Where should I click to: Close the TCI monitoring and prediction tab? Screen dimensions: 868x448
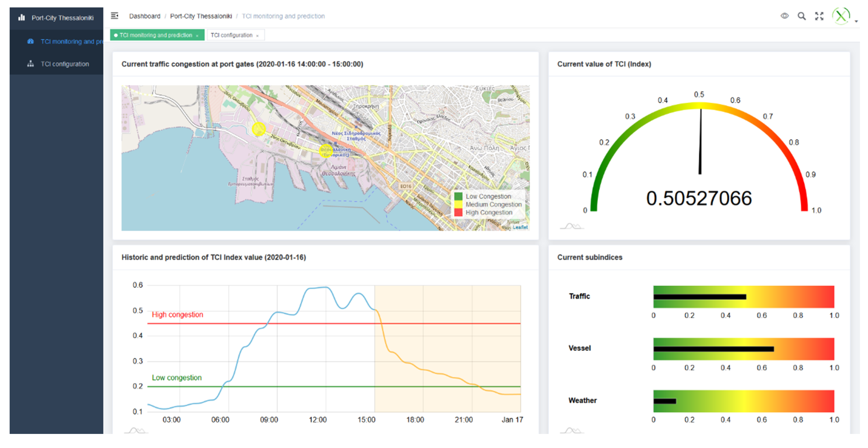coord(197,36)
